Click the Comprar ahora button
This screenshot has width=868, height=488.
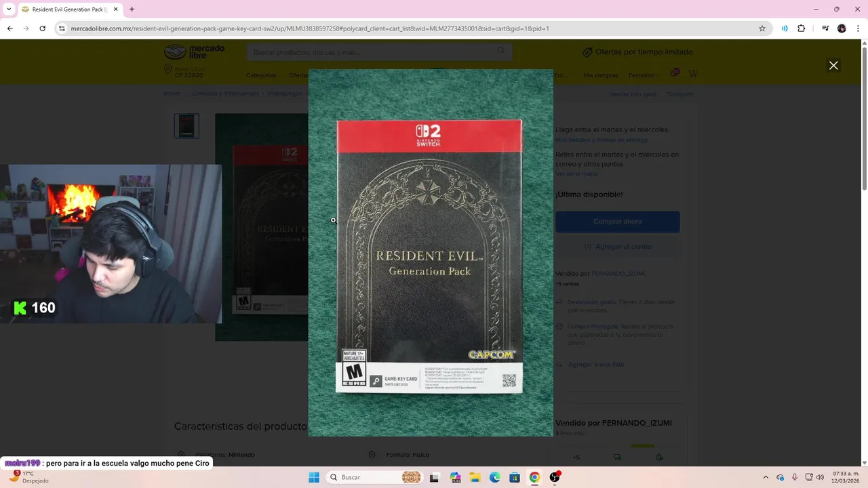coord(618,222)
